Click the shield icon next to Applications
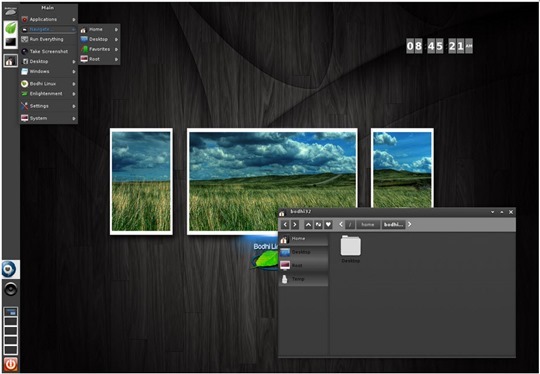The width and height of the screenshot is (540, 374). click(24, 20)
